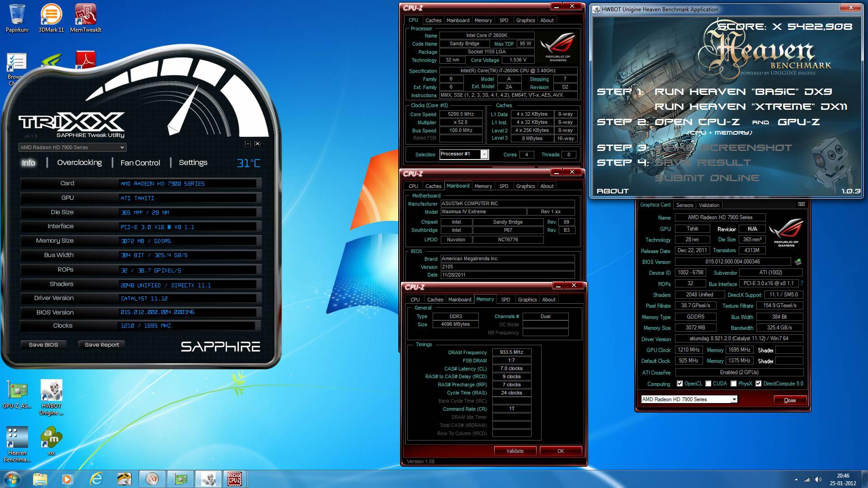Toggle the CUDA checkbox in GPU-Z
The image size is (868, 488).
[x=708, y=384]
